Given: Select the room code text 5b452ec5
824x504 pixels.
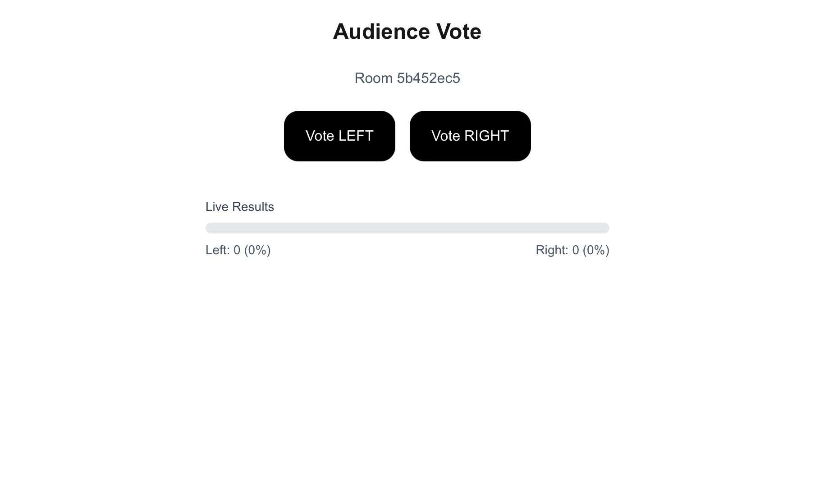Looking at the screenshot, I should [x=428, y=78].
